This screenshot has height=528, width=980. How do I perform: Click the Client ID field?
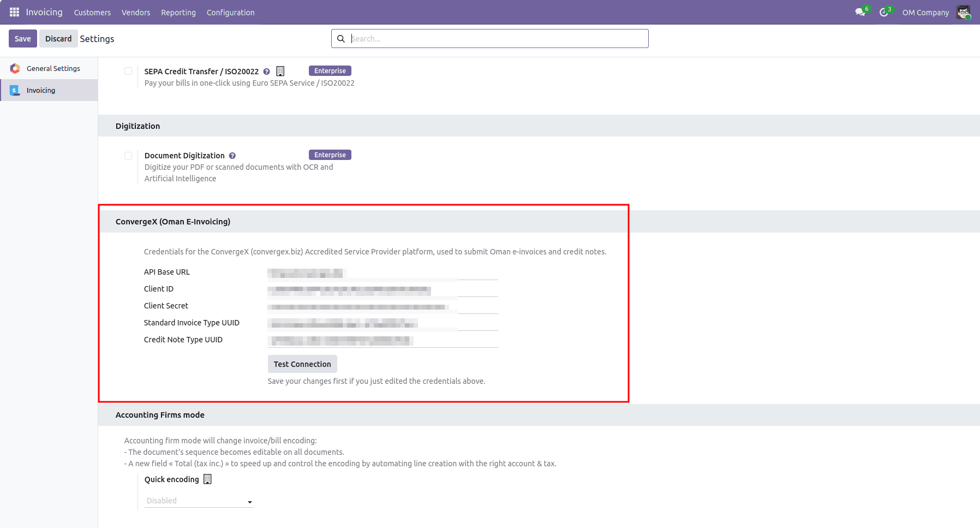point(383,290)
